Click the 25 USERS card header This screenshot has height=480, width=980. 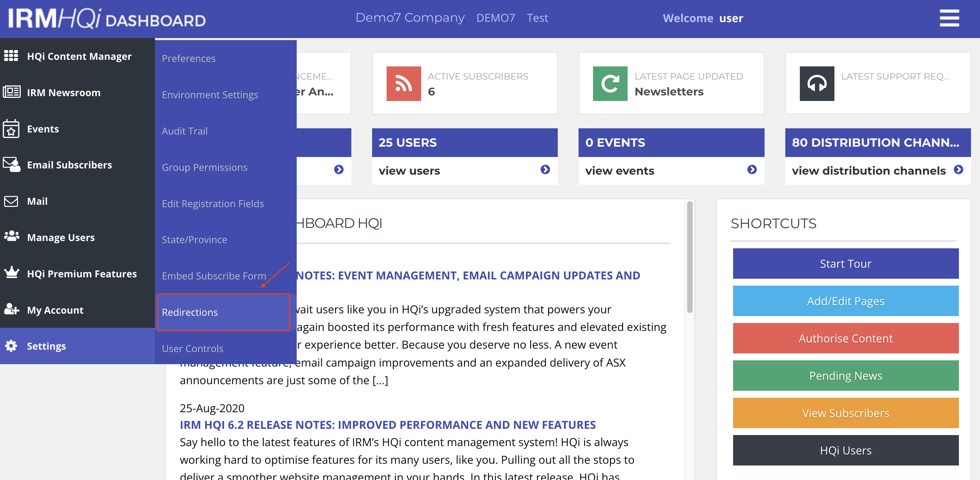tap(464, 142)
